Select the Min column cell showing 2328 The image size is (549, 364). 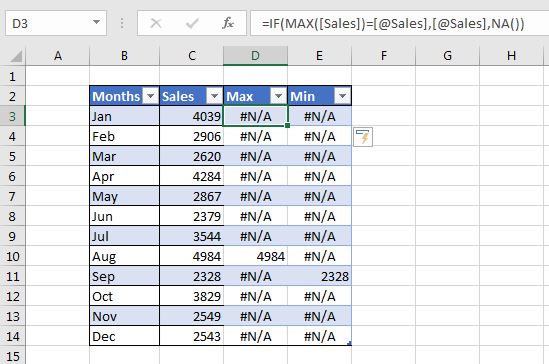click(319, 276)
